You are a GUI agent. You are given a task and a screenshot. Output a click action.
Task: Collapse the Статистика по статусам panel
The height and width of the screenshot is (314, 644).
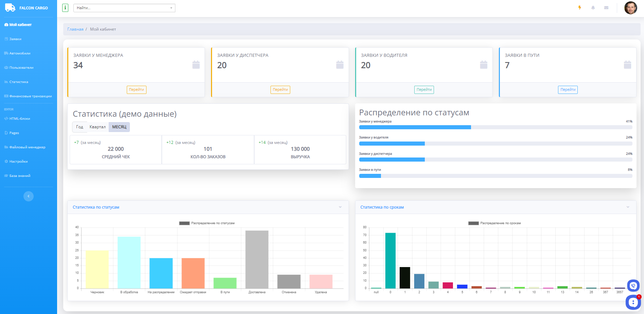point(340,207)
